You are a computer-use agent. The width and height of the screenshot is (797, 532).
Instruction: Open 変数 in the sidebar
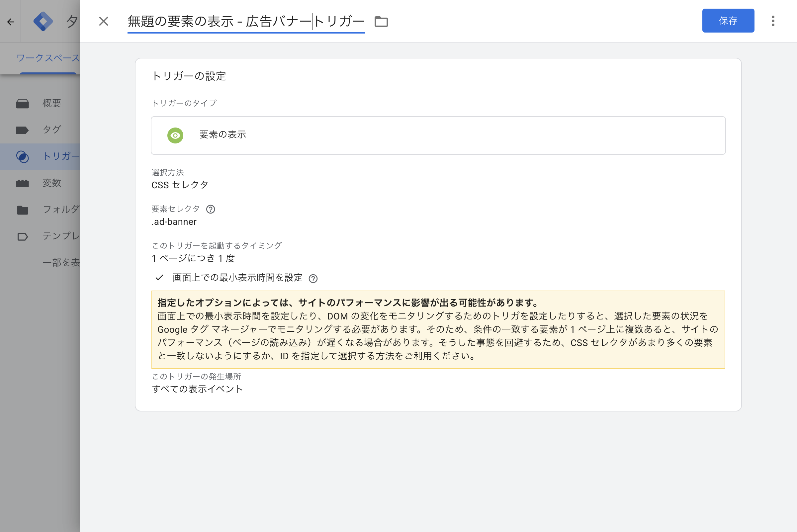point(51,183)
